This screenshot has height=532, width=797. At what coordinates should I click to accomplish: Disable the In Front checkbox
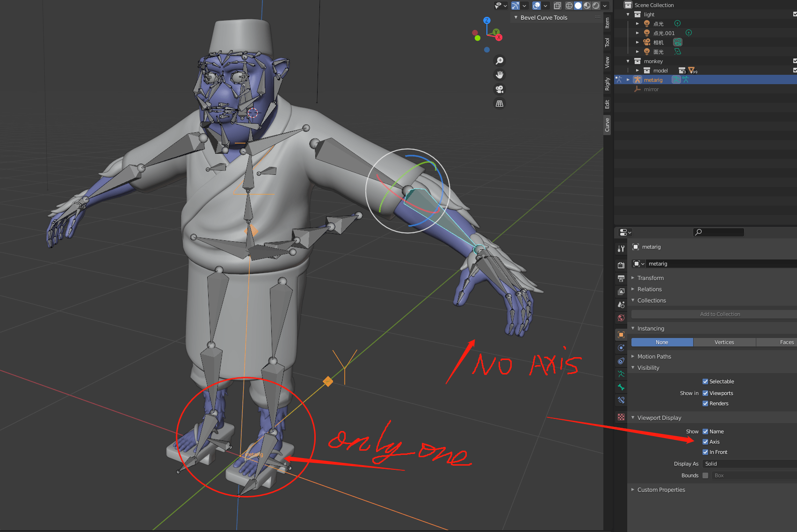705,452
